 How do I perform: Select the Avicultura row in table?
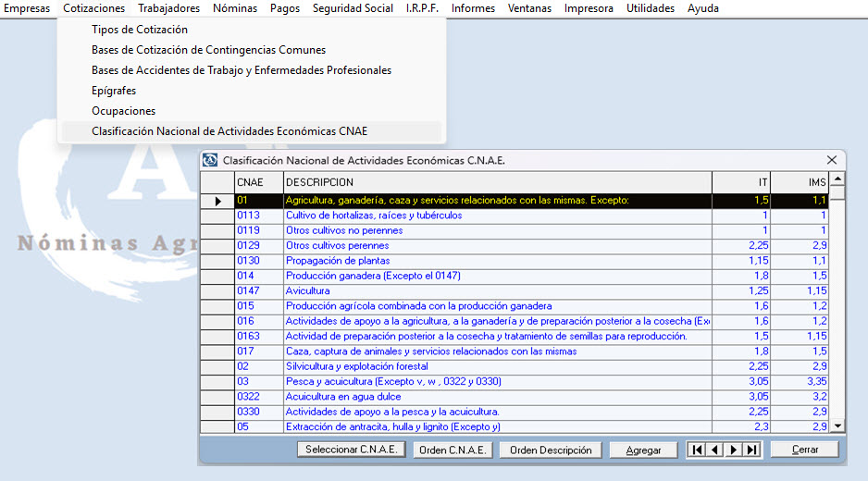click(x=307, y=290)
